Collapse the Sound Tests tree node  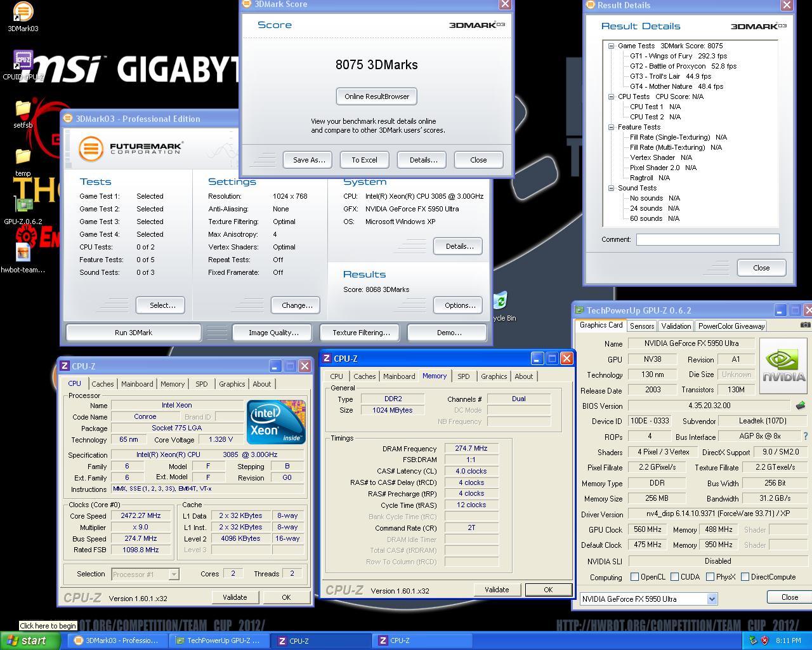coord(611,188)
